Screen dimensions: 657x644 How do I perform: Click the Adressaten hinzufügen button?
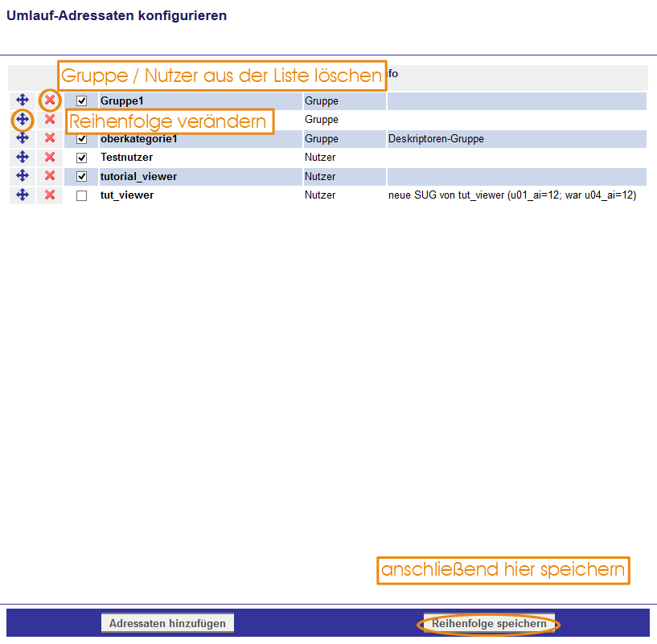click(167, 623)
